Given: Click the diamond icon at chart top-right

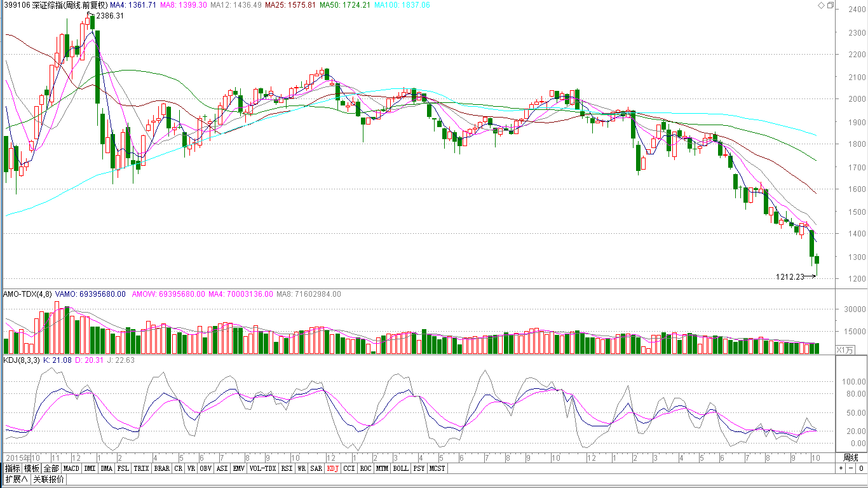Looking at the screenshot, I should tap(821, 5).
